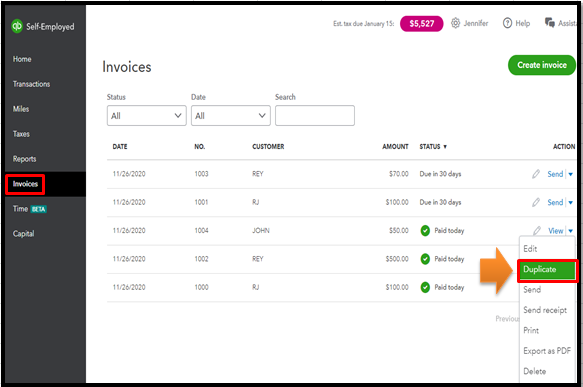Expand action arrow for invoice 1003

(570, 174)
